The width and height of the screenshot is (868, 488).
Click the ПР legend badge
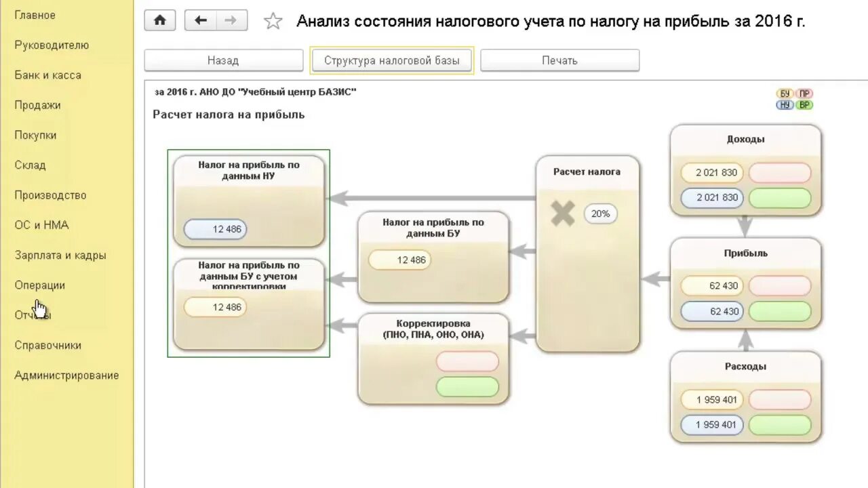(804, 94)
